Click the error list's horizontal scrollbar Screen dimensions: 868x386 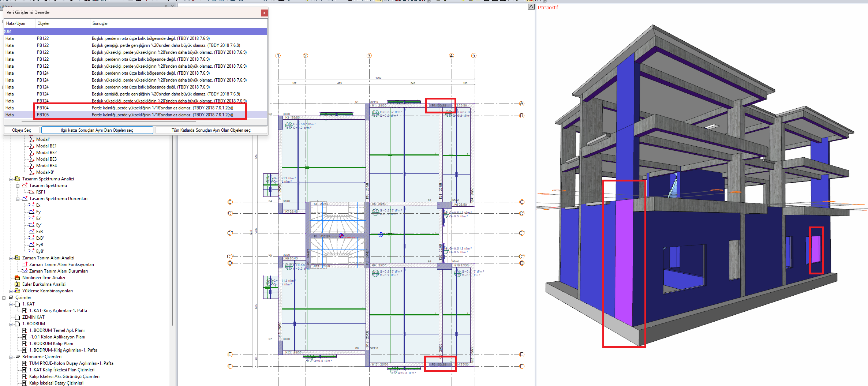click(110, 121)
